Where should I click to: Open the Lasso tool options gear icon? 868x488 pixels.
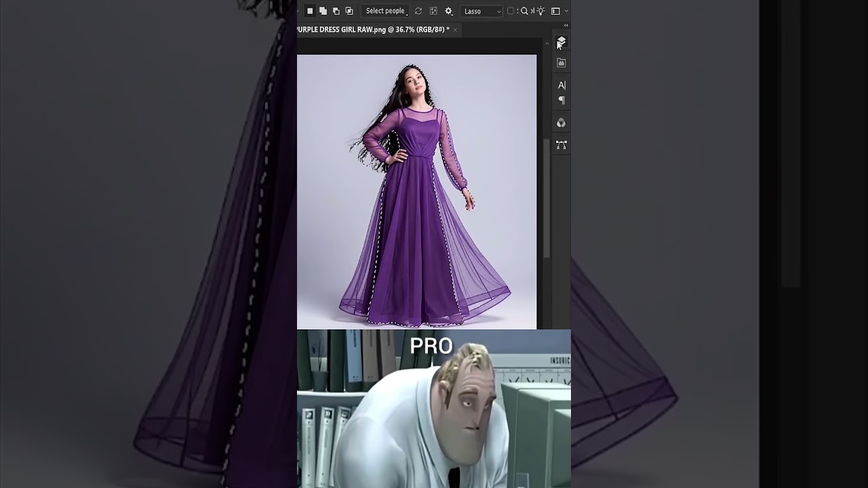448,11
